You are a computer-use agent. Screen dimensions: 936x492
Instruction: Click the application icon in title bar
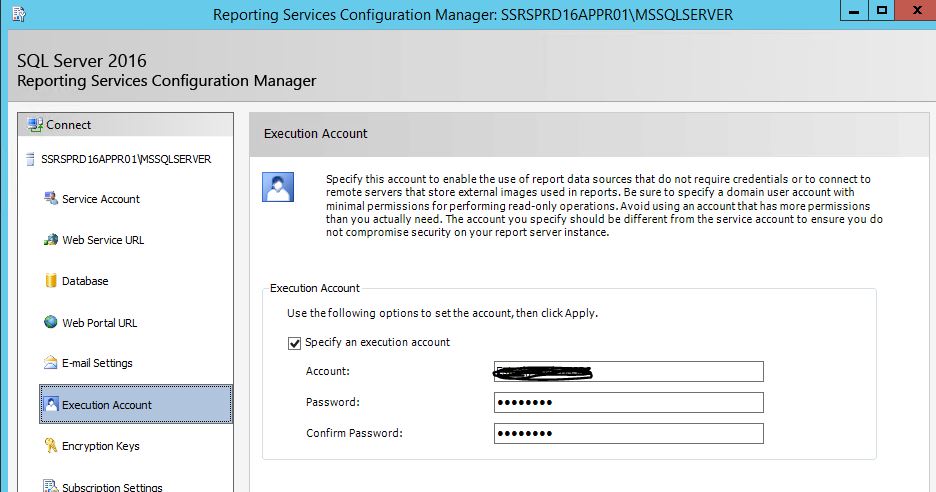(x=18, y=13)
